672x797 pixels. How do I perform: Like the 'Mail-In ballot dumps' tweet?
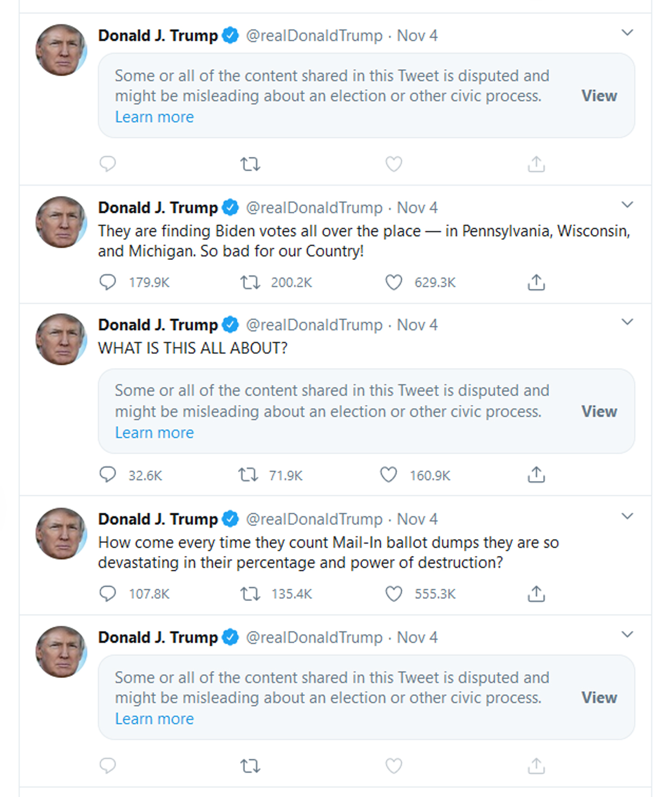click(393, 594)
